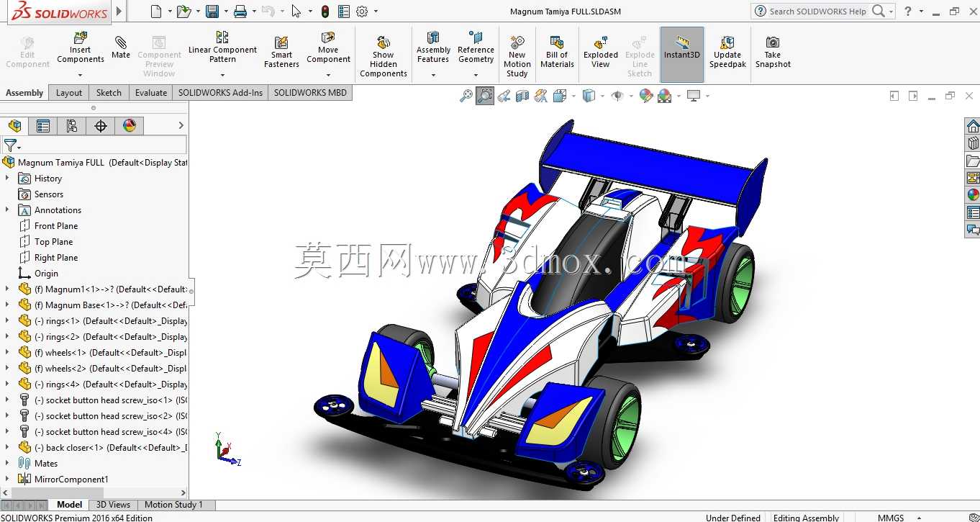Switch to the Evaluate tab
The height and width of the screenshot is (522, 980).
151,93
